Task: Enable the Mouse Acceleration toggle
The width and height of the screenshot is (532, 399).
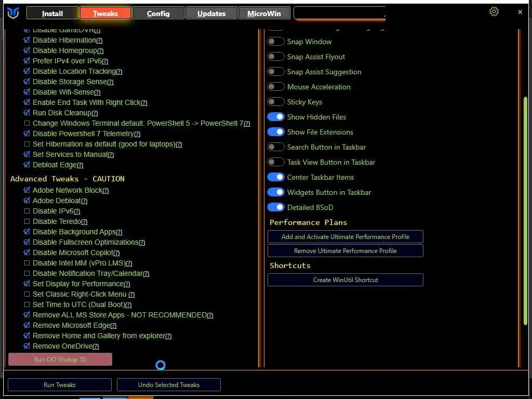Action: tap(275, 87)
